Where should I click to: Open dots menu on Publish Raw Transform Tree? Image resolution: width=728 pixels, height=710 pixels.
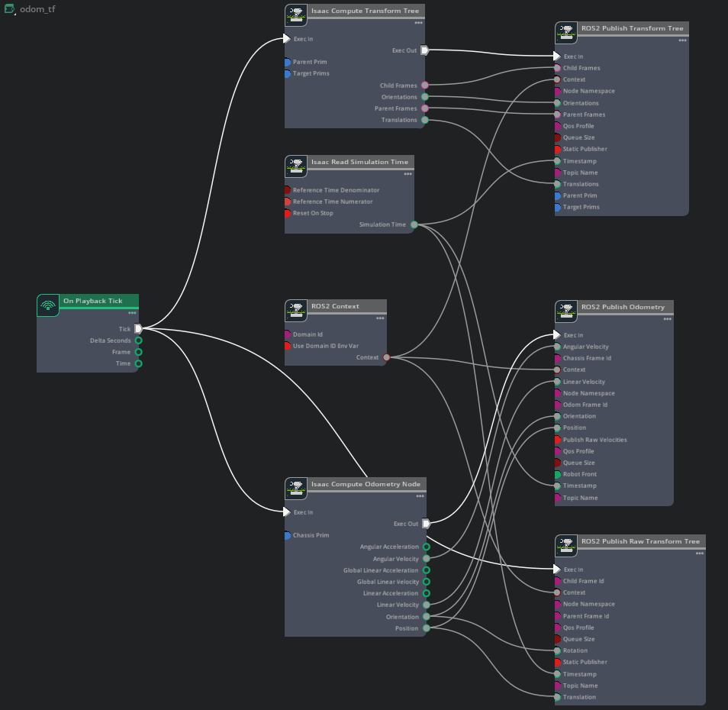click(x=700, y=553)
